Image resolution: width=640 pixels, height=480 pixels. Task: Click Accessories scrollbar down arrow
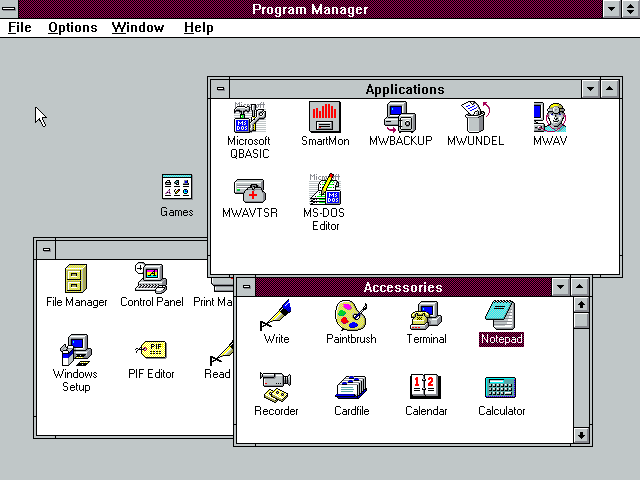[x=581, y=435]
